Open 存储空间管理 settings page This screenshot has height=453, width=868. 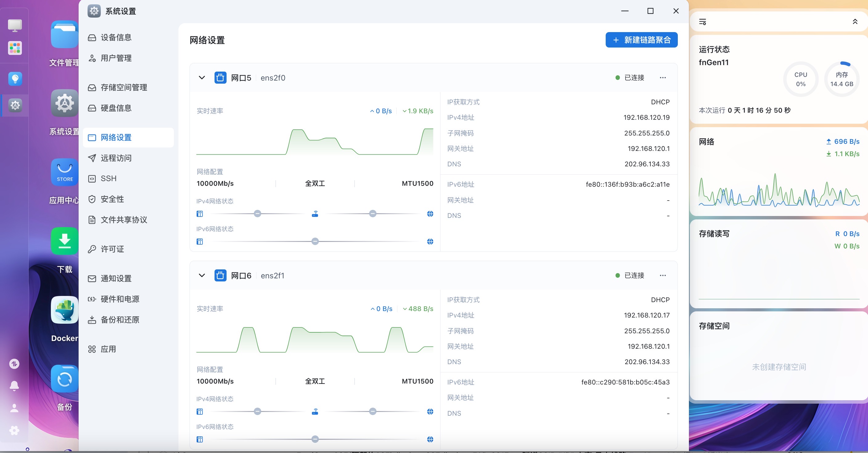coord(124,88)
